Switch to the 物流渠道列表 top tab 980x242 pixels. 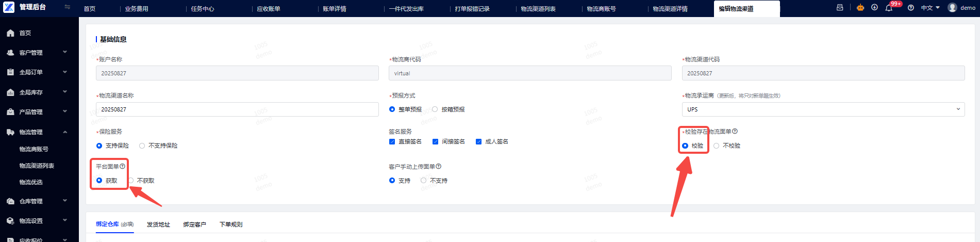(x=538, y=9)
